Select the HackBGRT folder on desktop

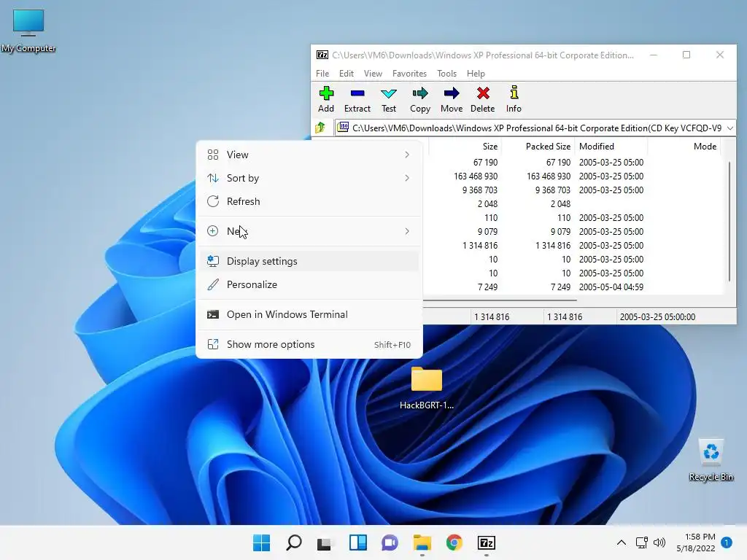pyautogui.click(x=426, y=388)
